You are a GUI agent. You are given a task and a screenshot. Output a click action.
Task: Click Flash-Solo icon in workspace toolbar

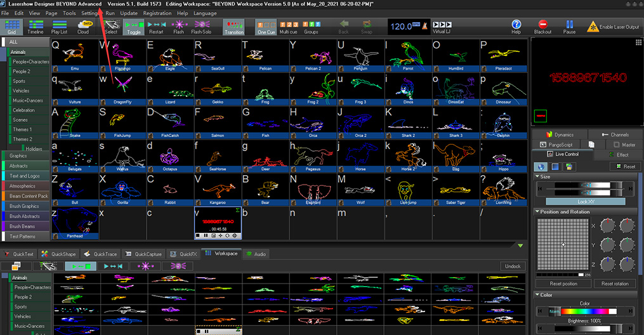(x=178, y=266)
